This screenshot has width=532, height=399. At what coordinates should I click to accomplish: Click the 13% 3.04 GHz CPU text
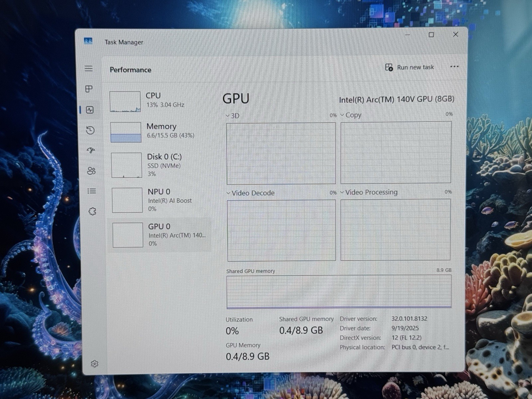tap(165, 105)
